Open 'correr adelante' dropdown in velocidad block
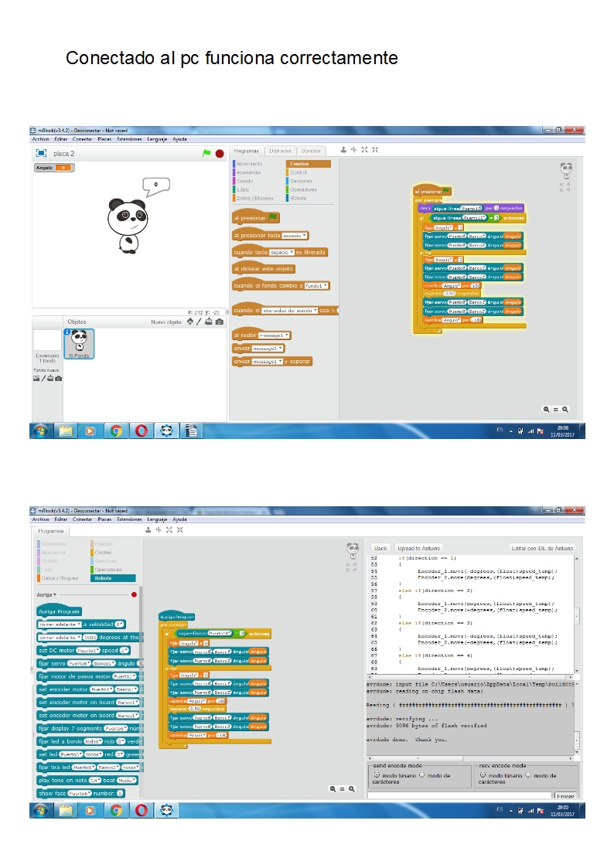Image resolution: width=614 pixels, height=868 pixels. pos(60,625)
